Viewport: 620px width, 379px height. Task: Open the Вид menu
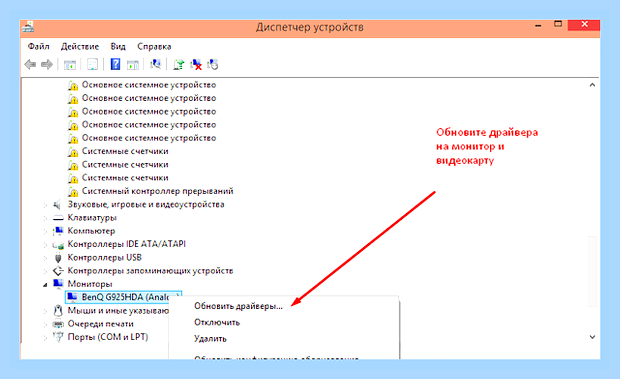[x=118, y=47]
